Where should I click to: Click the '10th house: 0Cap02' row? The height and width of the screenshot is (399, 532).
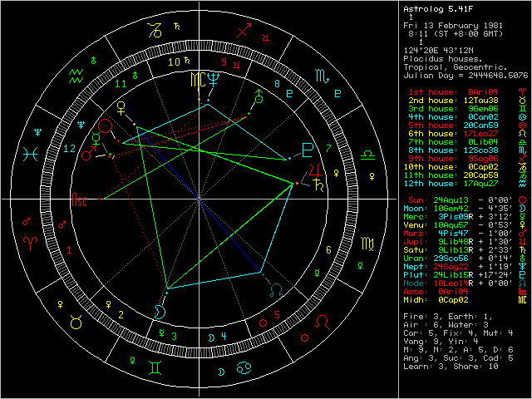465,167
